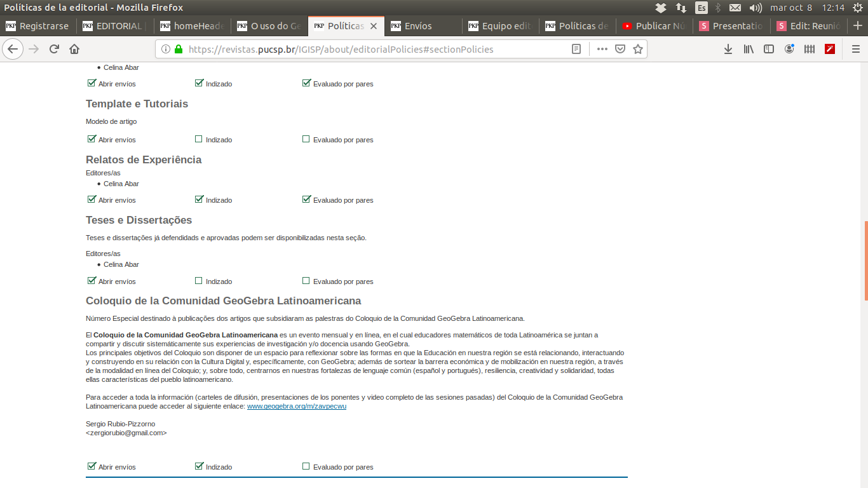Viewport: 868px width, 488px height.
Task: Click the red extension icon in toolbar
Action: click(x=830, y=49)
